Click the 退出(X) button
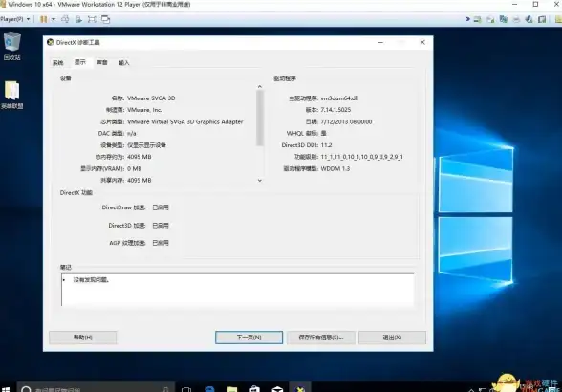 click(392, 338)
